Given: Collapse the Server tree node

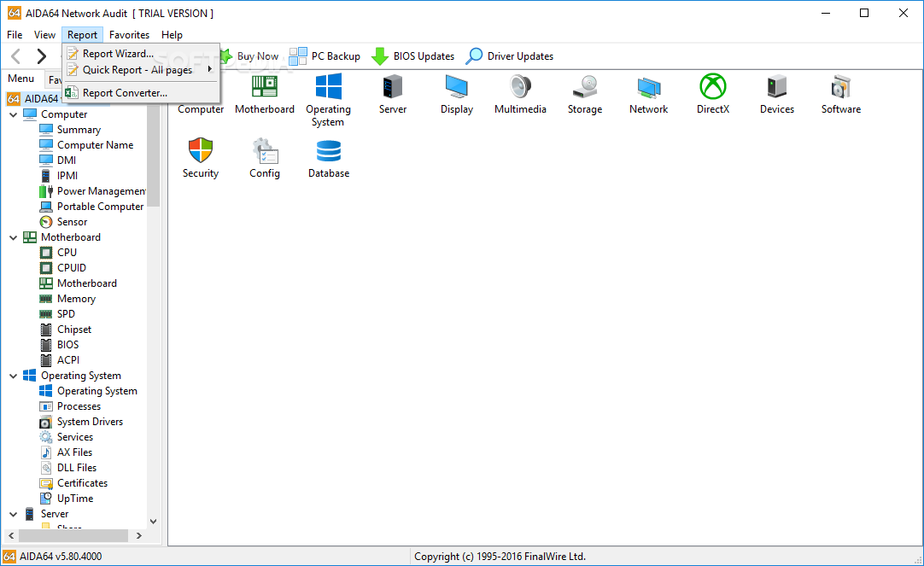Looking at the screenshot, I should point(13,514).
